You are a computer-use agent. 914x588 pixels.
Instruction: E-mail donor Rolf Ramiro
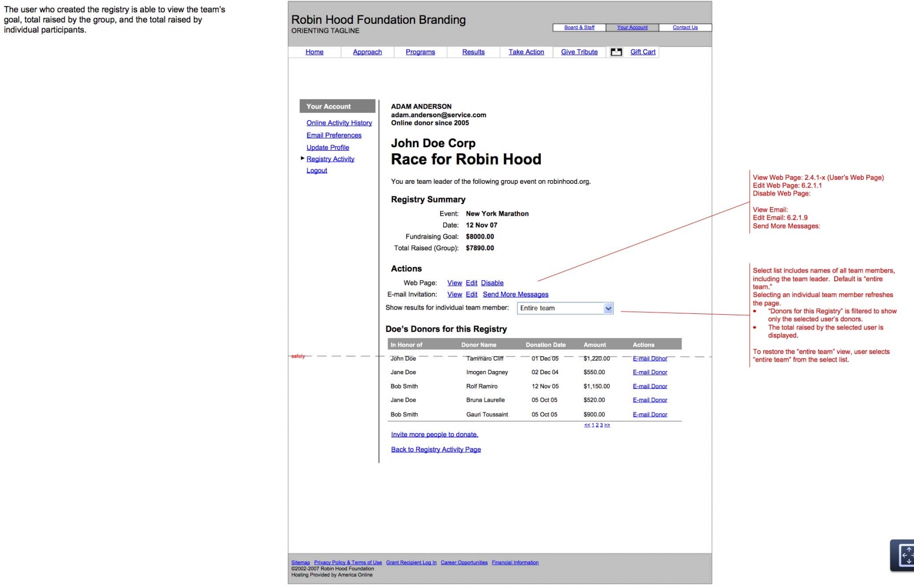coord(650,386)
